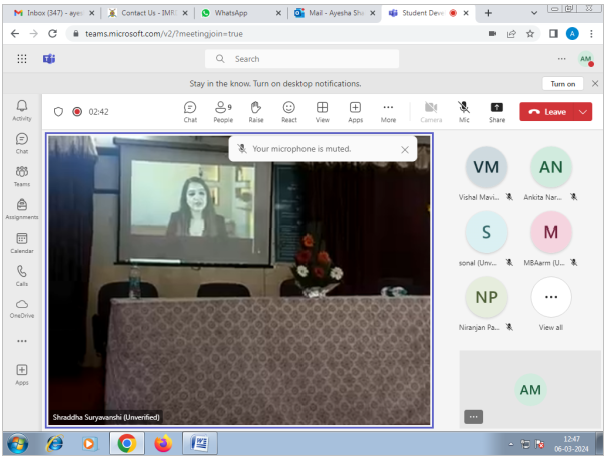Screen dimensions: 606x457
Task: Click the Teams search box
Action: (310, 59)
